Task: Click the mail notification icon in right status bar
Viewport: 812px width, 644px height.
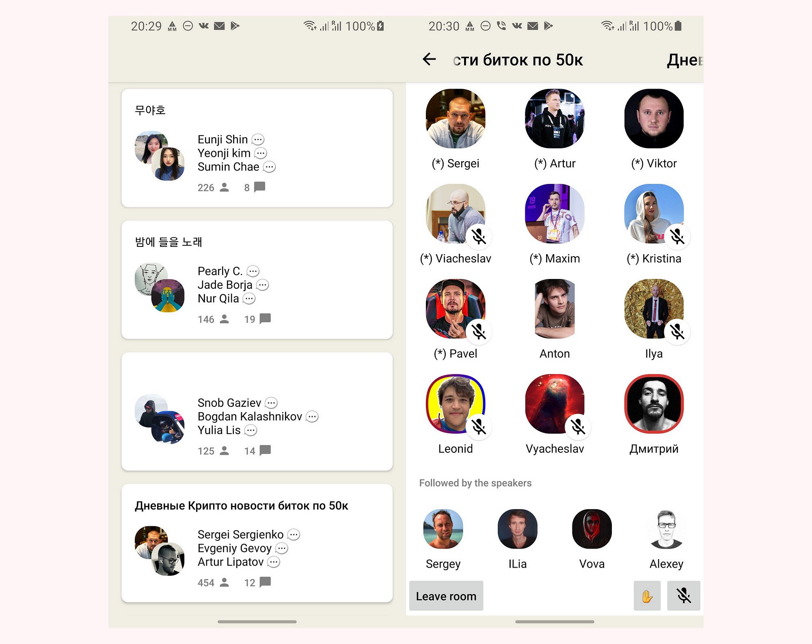Action: 533,26
